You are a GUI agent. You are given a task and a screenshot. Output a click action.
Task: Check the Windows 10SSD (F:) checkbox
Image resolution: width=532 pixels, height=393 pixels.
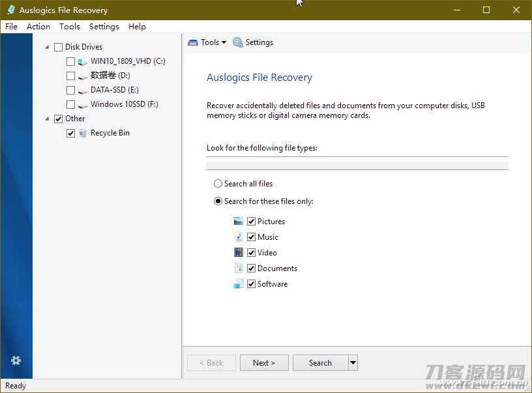(x=70, y=104)
